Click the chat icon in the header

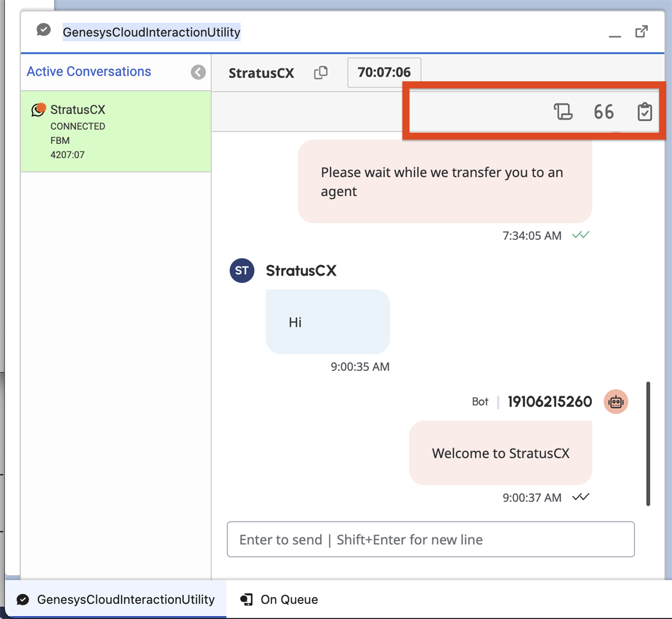tap(44, 30)
